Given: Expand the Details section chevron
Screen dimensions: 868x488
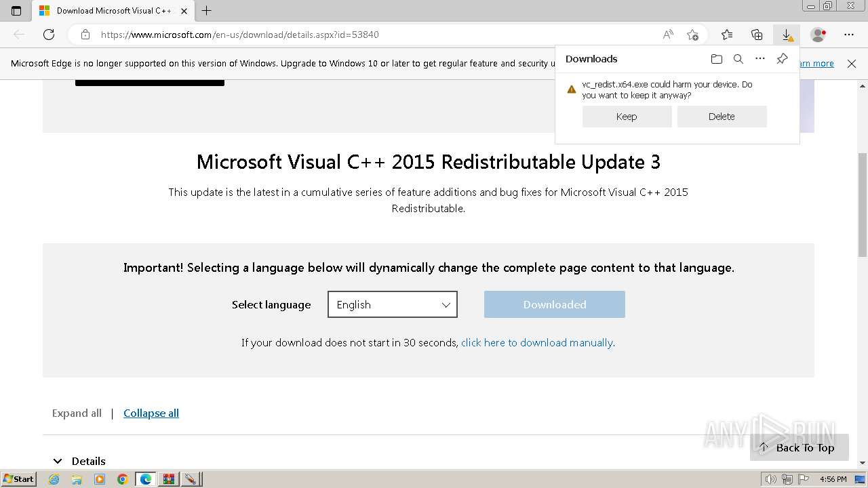Looking at the screenshot, I should [58, 461].
